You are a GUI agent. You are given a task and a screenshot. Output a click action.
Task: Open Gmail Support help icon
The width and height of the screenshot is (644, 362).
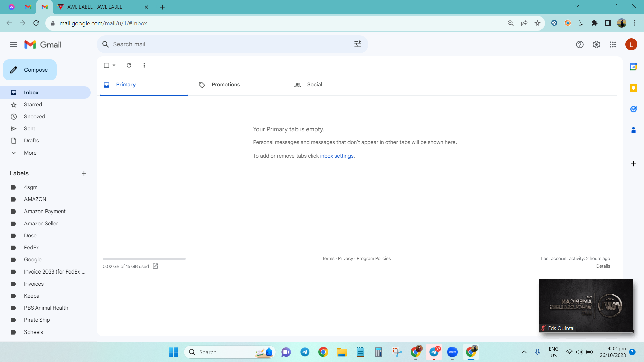pyautogui.click(x=580, y=45)
